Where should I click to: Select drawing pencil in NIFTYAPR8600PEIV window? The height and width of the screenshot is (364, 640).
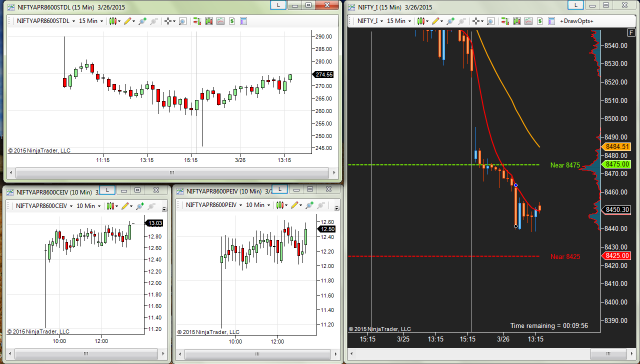(296, 205)
